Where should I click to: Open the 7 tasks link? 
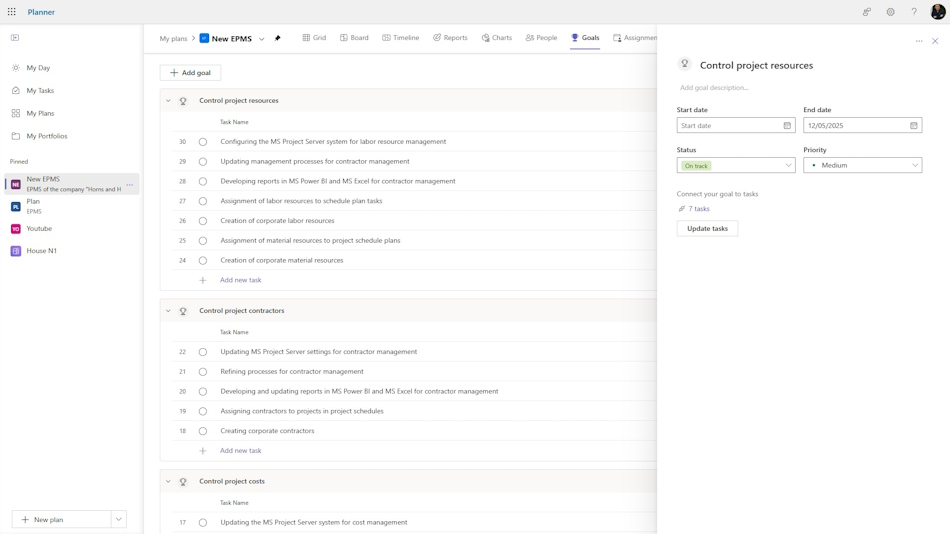pyautogui.click(x=699, y=209)
